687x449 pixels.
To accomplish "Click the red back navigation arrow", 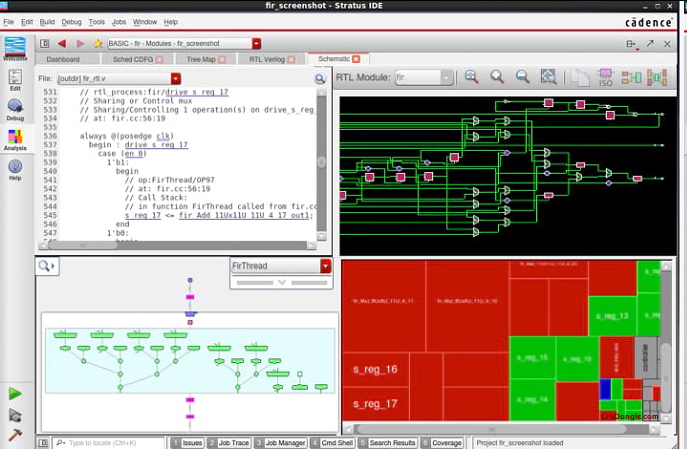I will (62, 43).
